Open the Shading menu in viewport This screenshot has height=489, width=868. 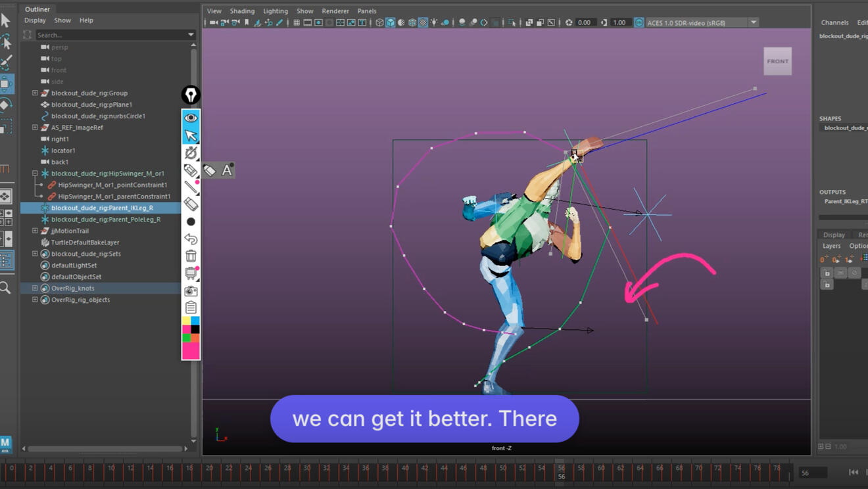tap(242, 11)
